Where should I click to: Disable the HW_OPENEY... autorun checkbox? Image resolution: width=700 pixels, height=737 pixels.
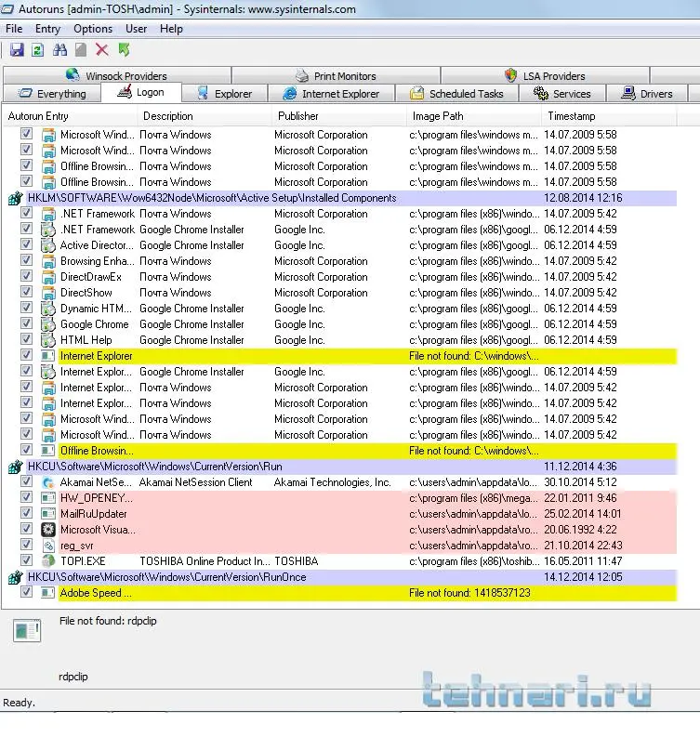tap(26, 497)
